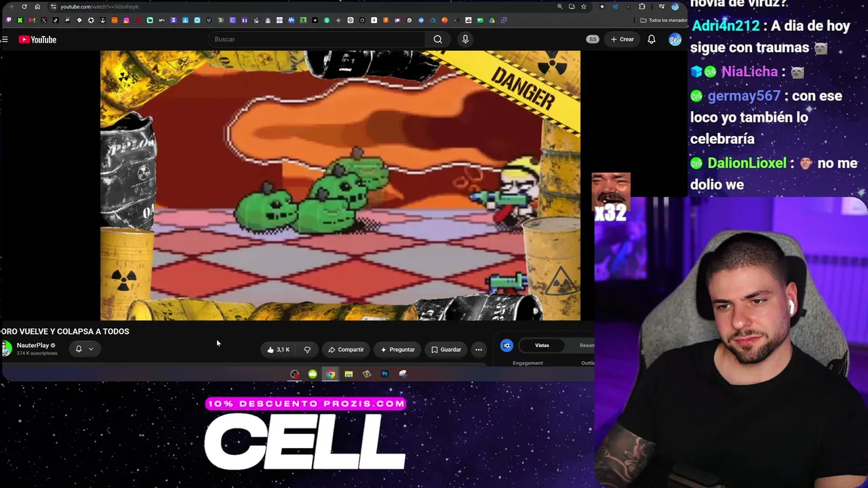868x488 pixels.
Task: Open the X bookmark
Action: click(x=44, y=20)
